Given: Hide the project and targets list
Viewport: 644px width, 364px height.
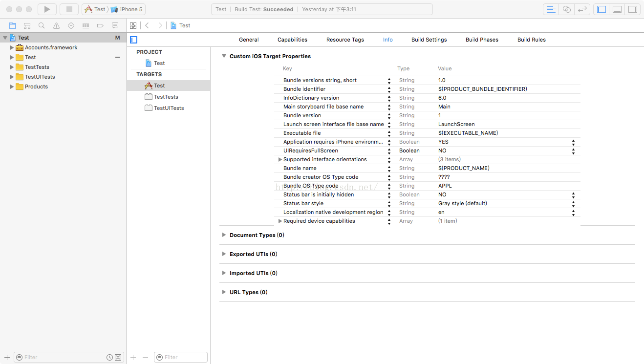Looking at the screenshot, I should pyautogui.click(x=133, y=40).
